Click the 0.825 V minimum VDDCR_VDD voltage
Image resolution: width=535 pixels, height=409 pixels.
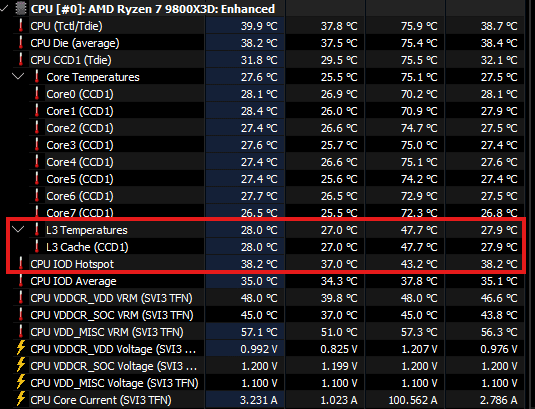(339, 349)
